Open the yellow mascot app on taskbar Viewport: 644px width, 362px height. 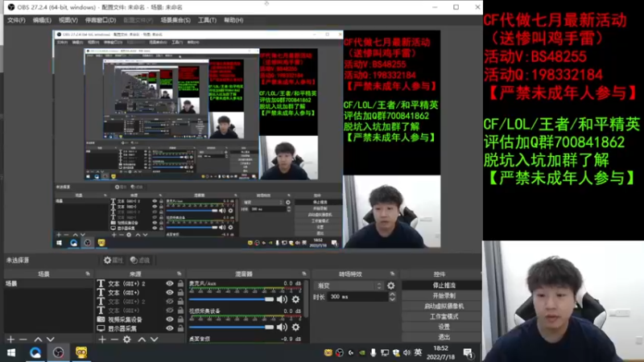tap(81, 353)
